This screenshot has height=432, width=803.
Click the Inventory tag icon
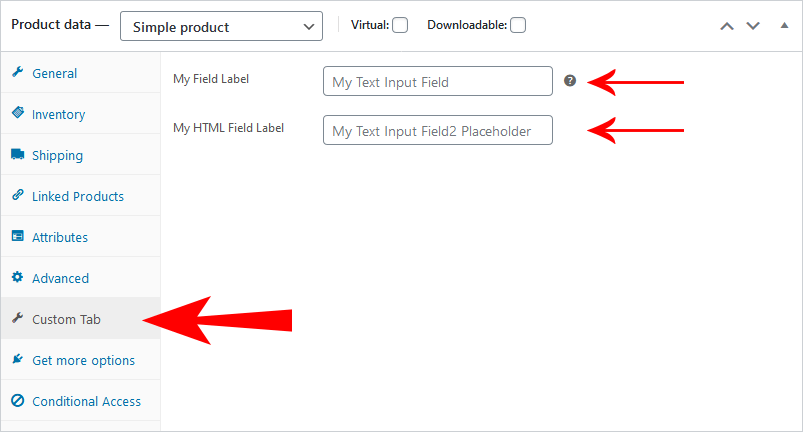[18, 113]
